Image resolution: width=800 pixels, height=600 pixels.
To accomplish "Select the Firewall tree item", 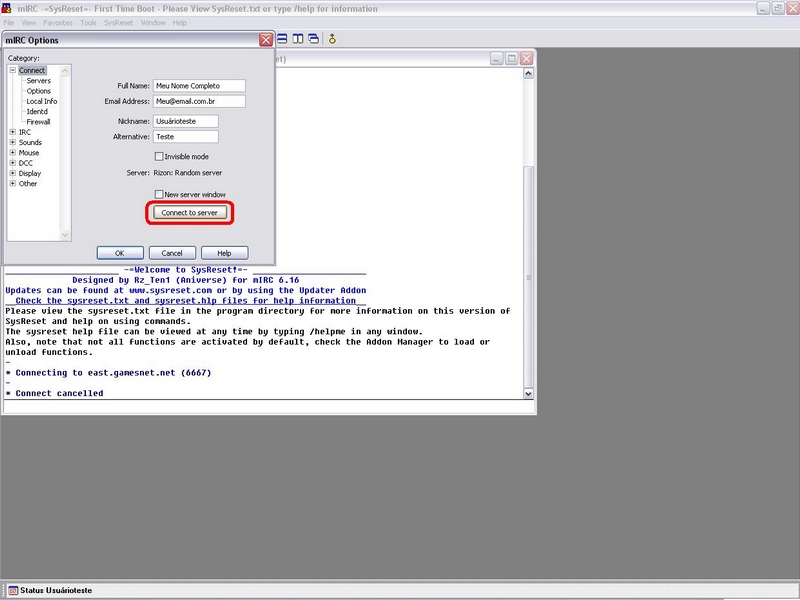I will click(38, 122).
